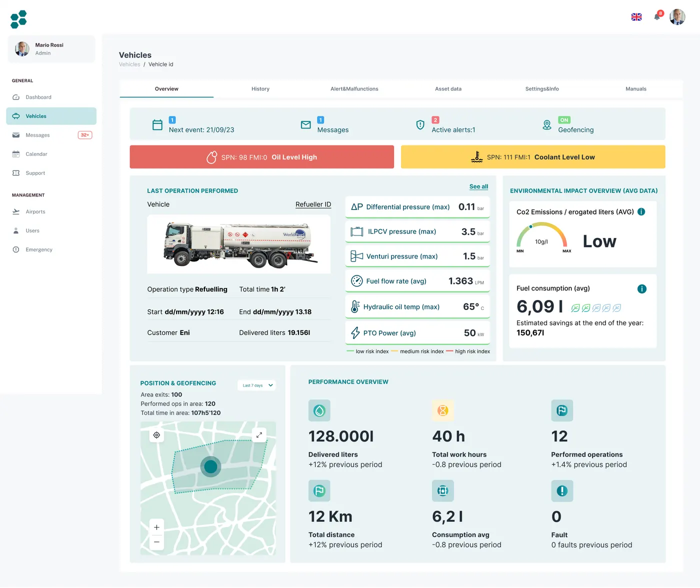700x588 pixels.
Task: Open the Coolant Level Low alert banner
Action: pyautogui.click(x=533, y=157)
